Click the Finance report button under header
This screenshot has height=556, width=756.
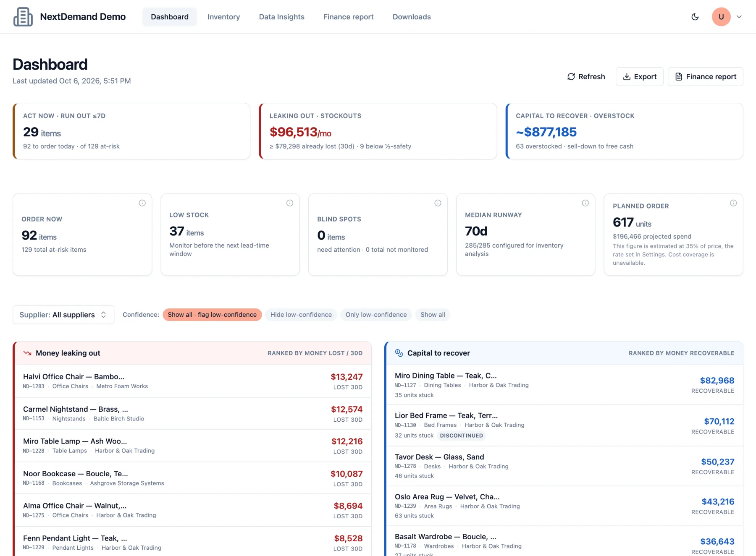706,77
